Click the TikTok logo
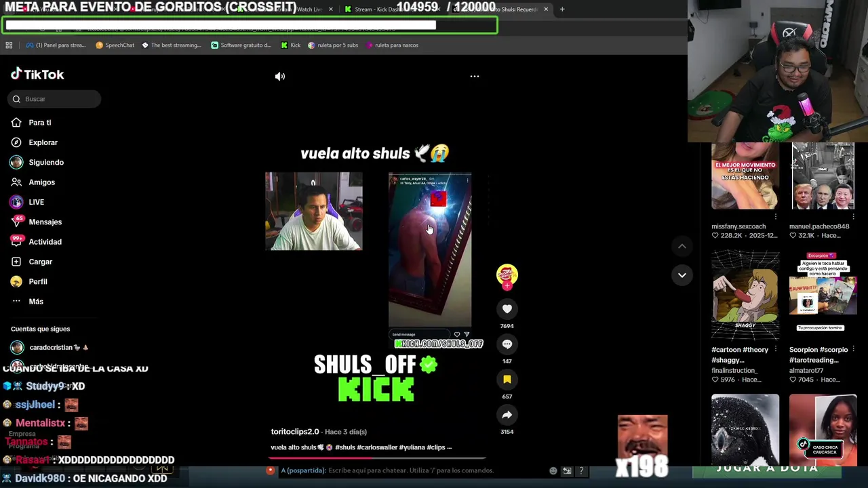 37,75
